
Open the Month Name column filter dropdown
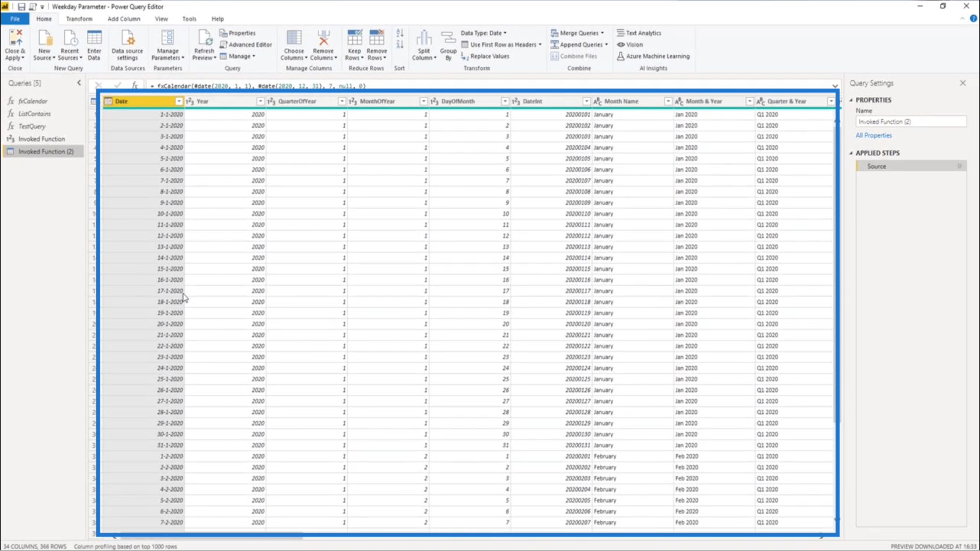(x=668, y=101)
